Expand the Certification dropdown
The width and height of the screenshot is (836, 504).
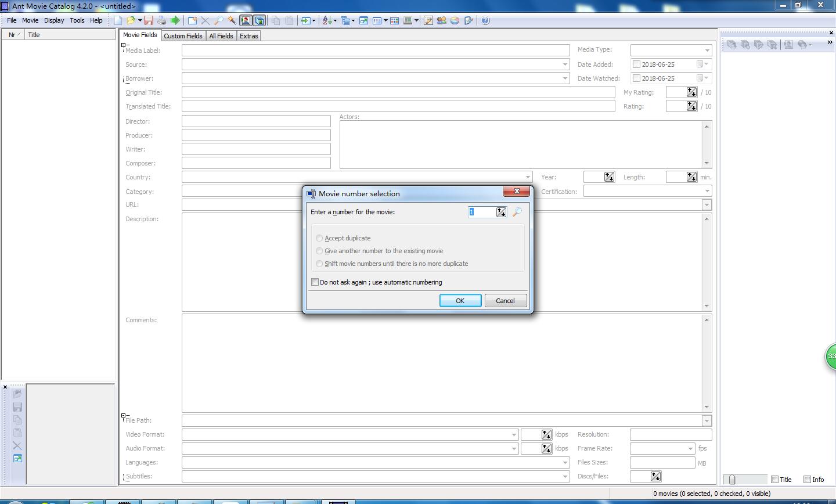(x=707, y=191)
